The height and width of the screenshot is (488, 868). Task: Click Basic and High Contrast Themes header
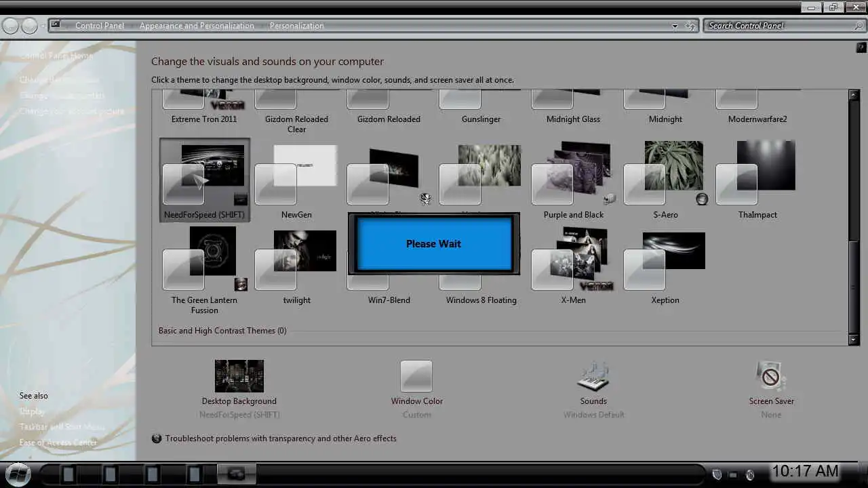coord(222,331)
